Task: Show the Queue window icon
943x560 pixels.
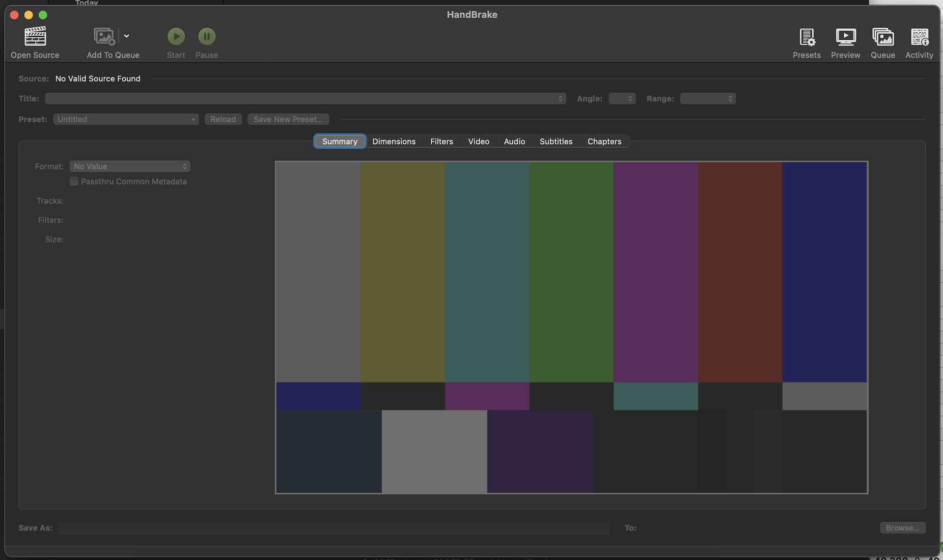Action: click(883, 37)
